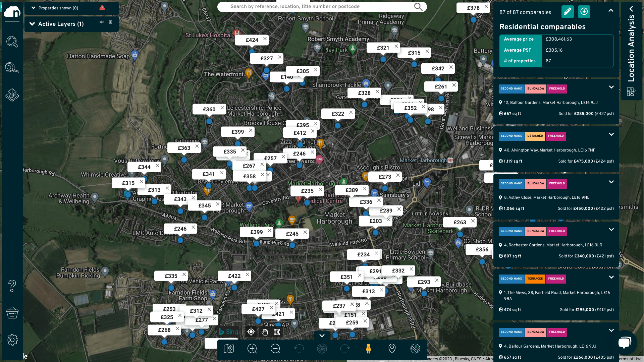Toggle Active Layers visibility eye

tap(101, 22)
